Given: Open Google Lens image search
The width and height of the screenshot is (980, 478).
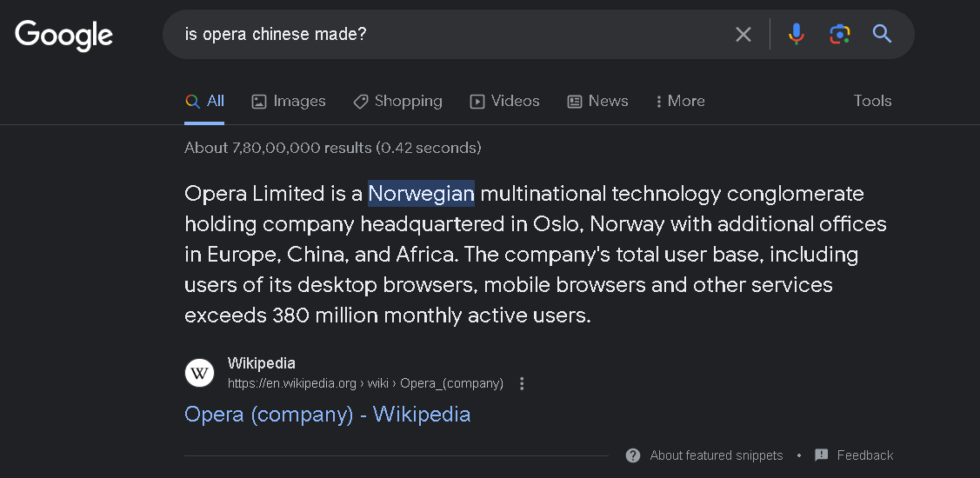Looking at the screenshot, I should [839, 34].
